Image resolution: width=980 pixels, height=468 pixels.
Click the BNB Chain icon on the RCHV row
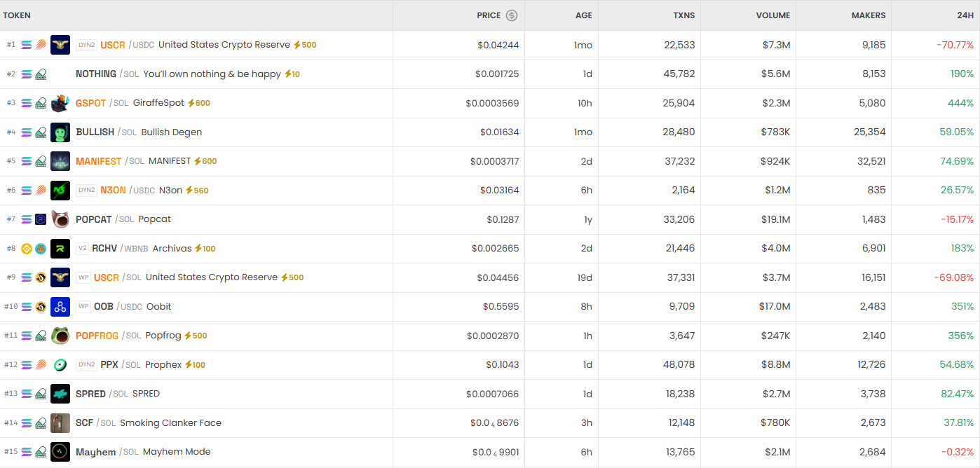pyautogui.click(x=25, y=248)
